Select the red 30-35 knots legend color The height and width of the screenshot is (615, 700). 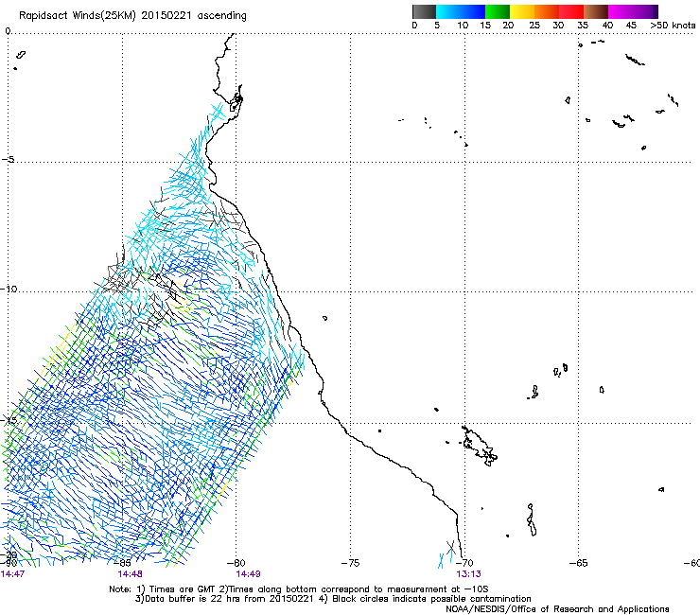coord(571,11)
